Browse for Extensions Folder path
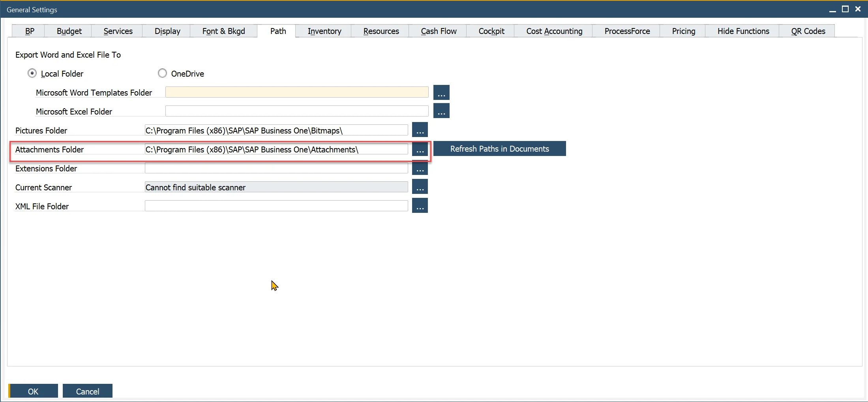 click(420, 169)
